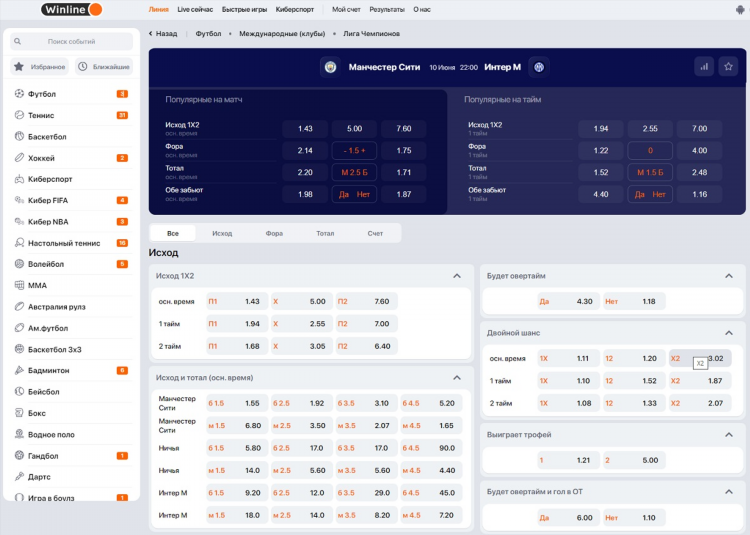Image resolution: width=750 pixels, height=535 pixels.
Task: Select the Баскетбол sport icon
Action: (19, 136)
